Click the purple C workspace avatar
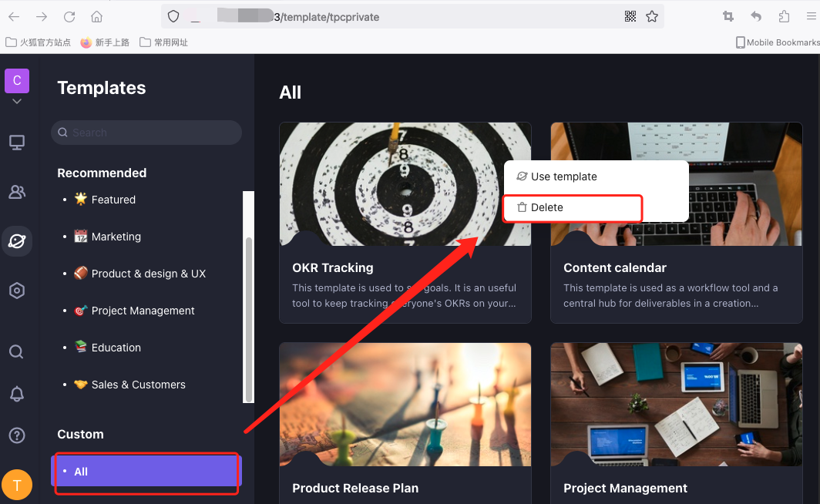The height and width of the screenshot is (504, 820). point(17,80)
